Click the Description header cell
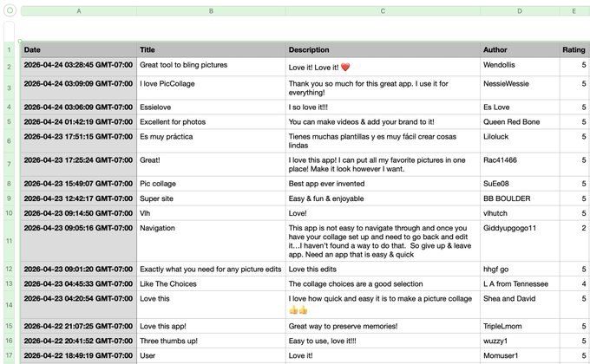 point(383,49)
